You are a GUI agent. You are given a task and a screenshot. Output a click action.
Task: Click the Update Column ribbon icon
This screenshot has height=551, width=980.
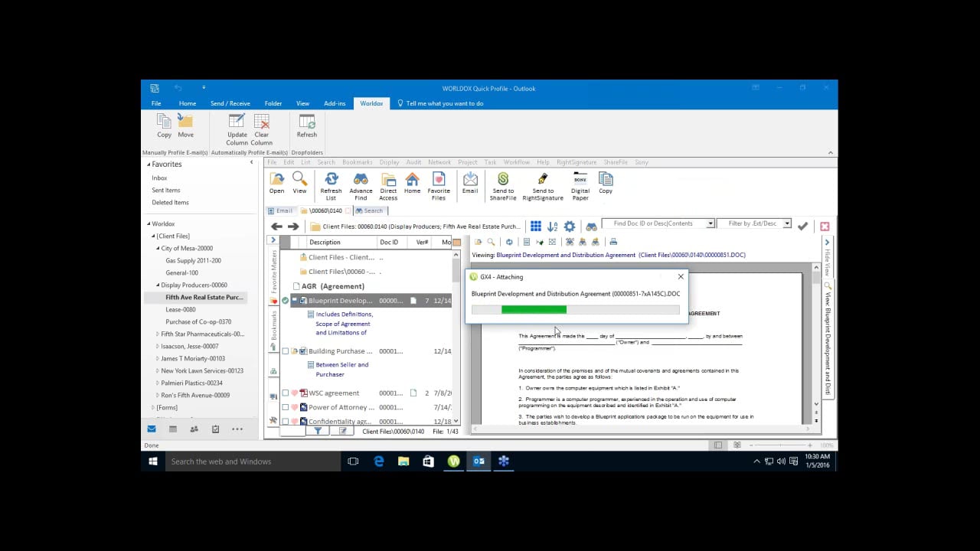237,122
